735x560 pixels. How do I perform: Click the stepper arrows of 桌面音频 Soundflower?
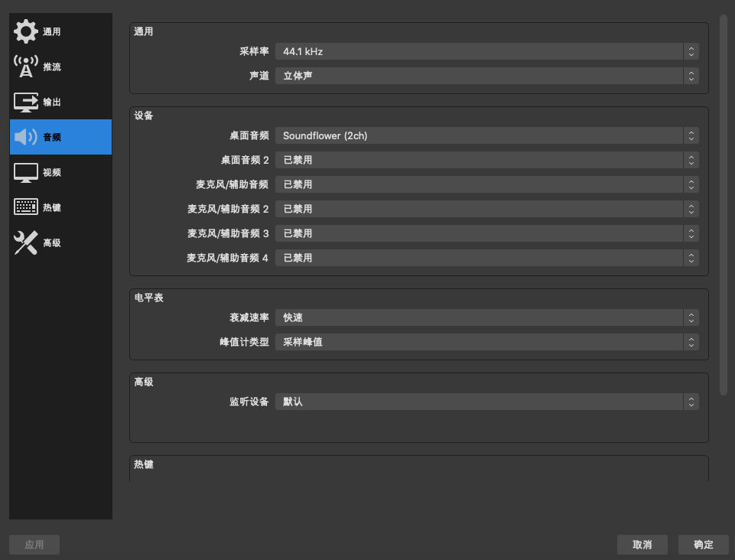tap(691, 135)
